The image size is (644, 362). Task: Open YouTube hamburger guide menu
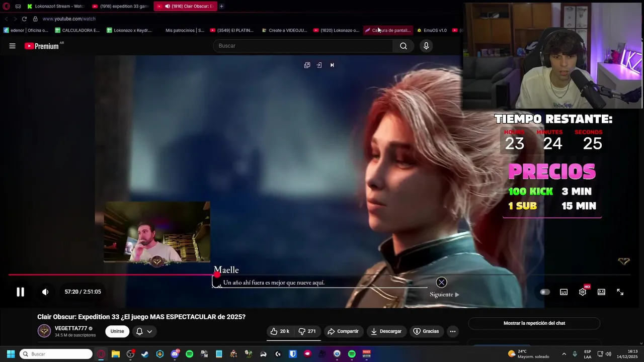pos(12,46)
